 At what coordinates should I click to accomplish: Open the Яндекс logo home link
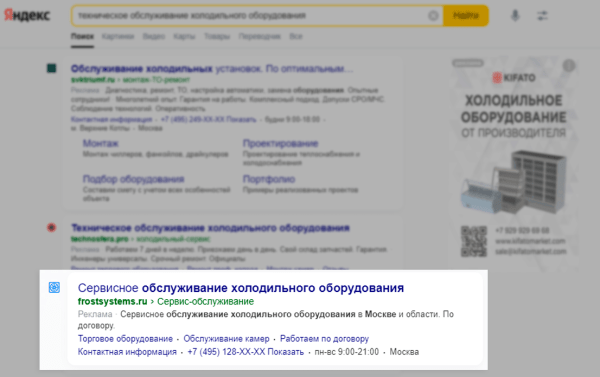coord(27,15)
